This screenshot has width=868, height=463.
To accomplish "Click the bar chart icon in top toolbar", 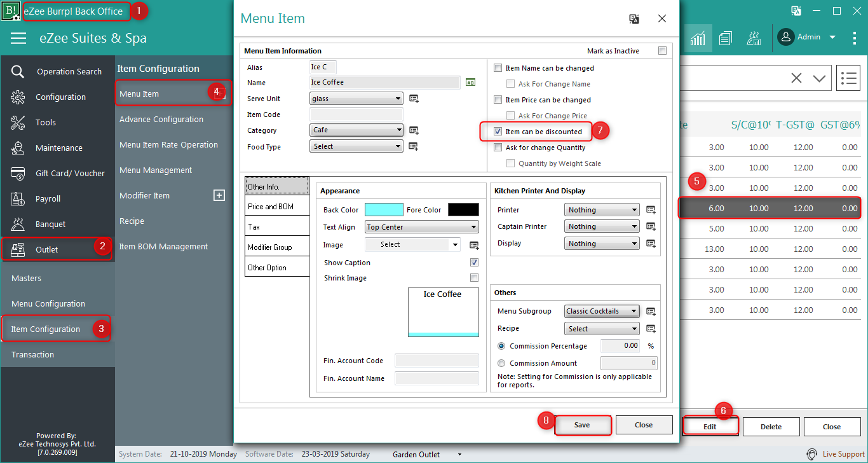I will [698, 38].
